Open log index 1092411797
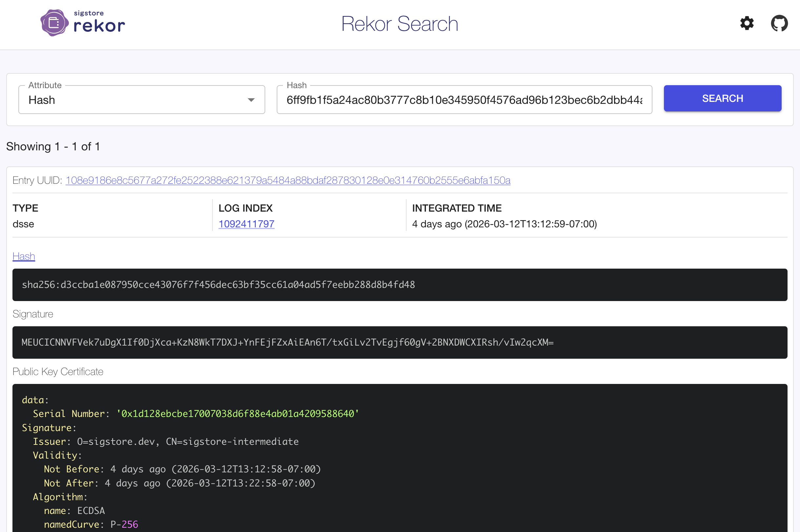 pos(247,224)
